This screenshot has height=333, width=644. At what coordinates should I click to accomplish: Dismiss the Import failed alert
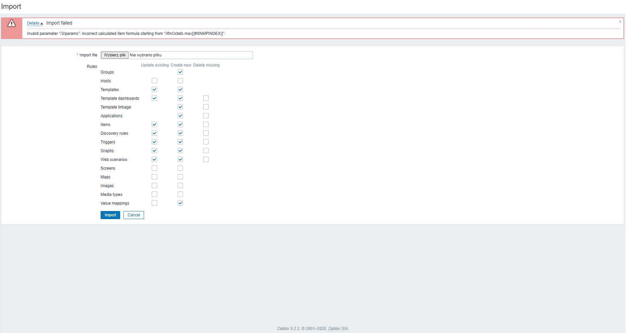click(619, 21)
